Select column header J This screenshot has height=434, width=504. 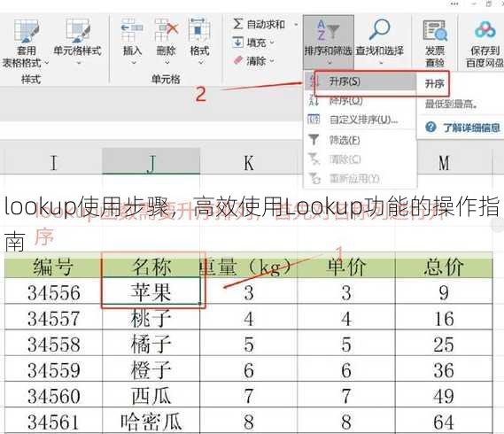click(x=151, y=162)
